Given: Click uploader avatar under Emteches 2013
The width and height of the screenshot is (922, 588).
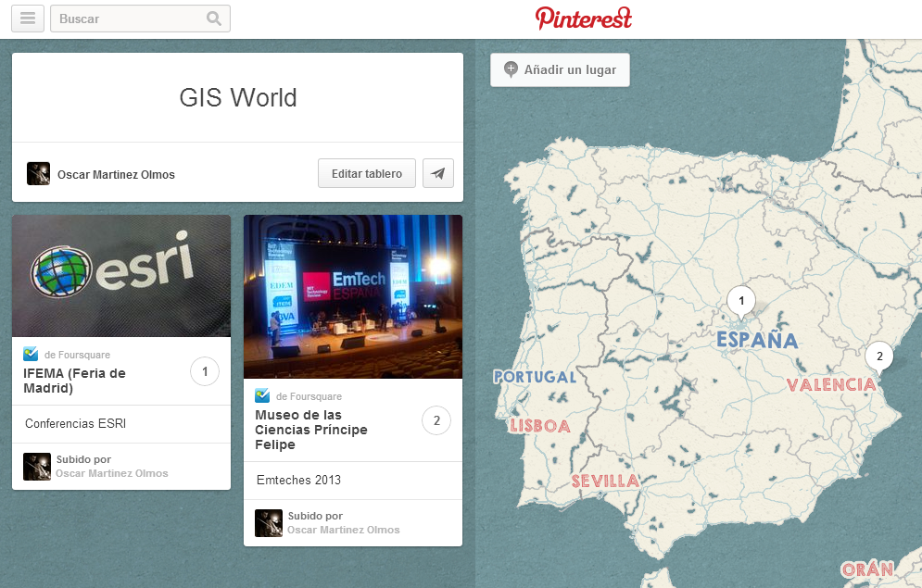Looking at the screenshot, I should tap(269, 523).
